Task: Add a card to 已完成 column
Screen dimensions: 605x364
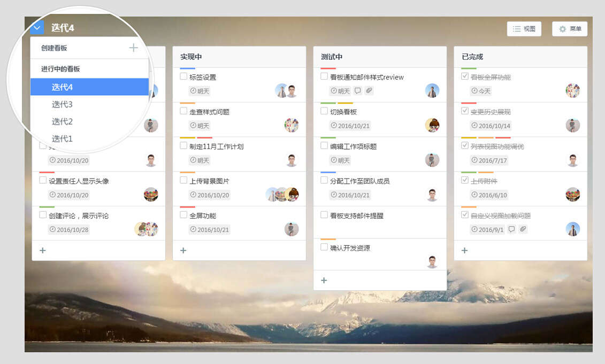Action: (464, 251)
